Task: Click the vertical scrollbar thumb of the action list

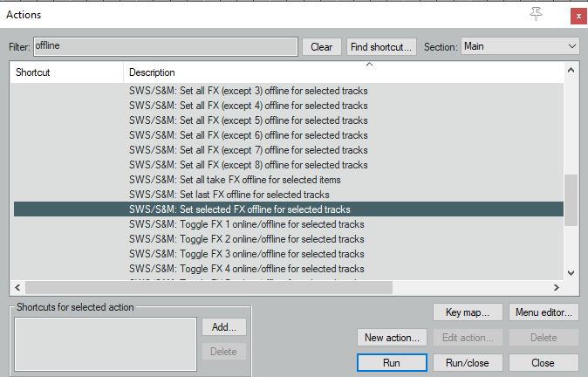Action: pos(571,200)
